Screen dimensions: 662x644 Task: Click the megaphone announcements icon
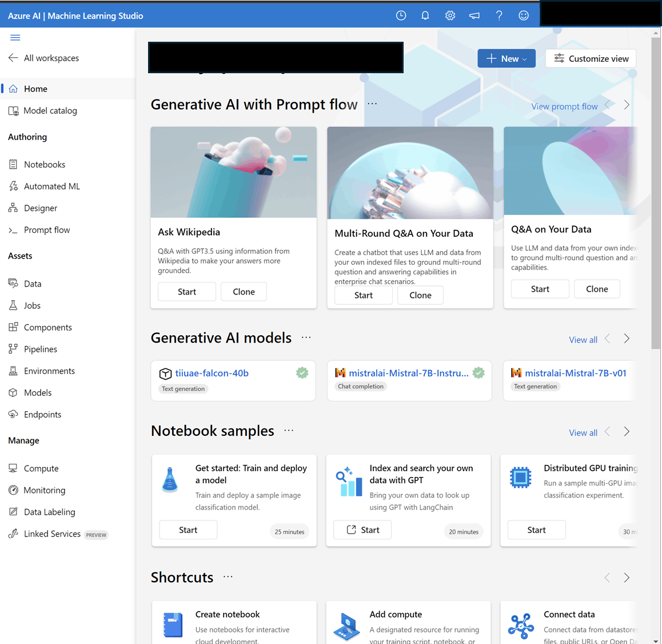click(474, 15)
